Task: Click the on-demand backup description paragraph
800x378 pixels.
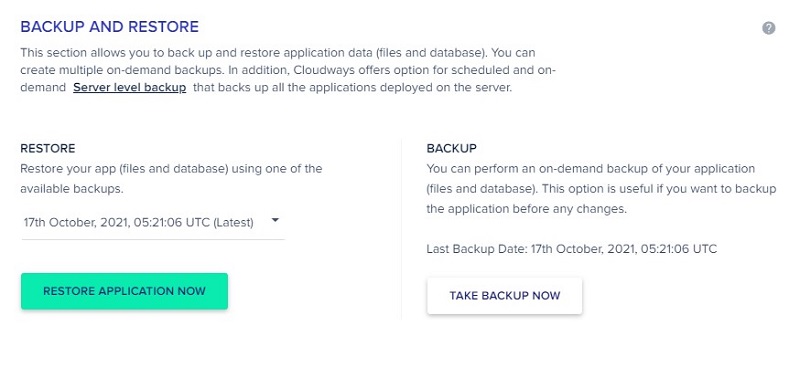Action: [601, 189]
